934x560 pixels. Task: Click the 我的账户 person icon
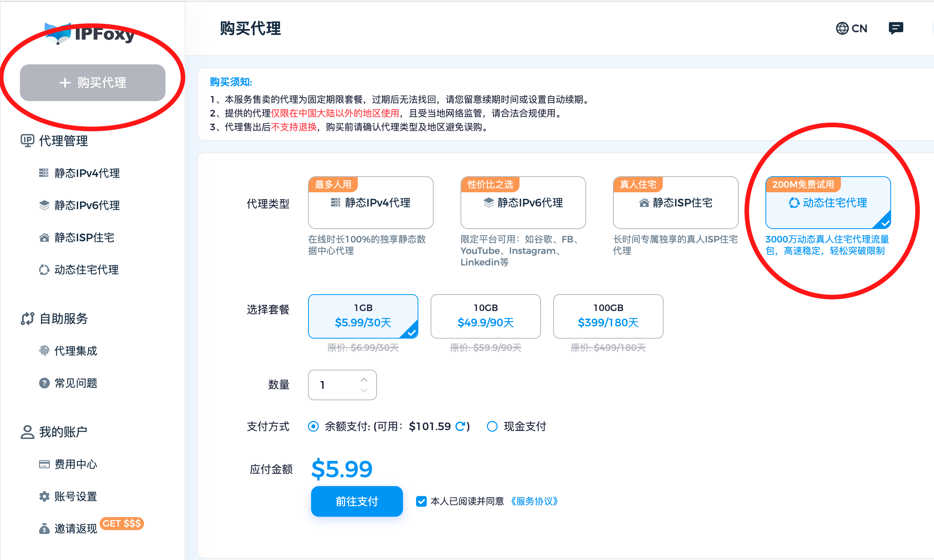click(27, 432)
